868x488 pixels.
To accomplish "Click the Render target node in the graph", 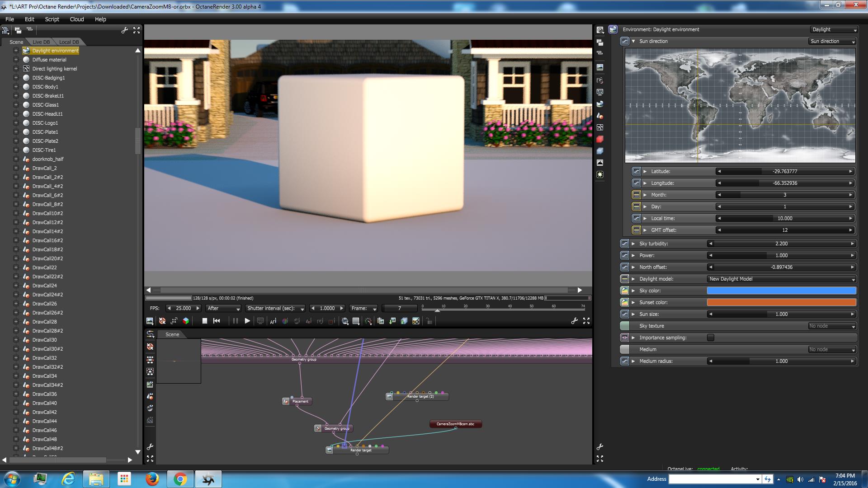I will [x=361, y=450].
